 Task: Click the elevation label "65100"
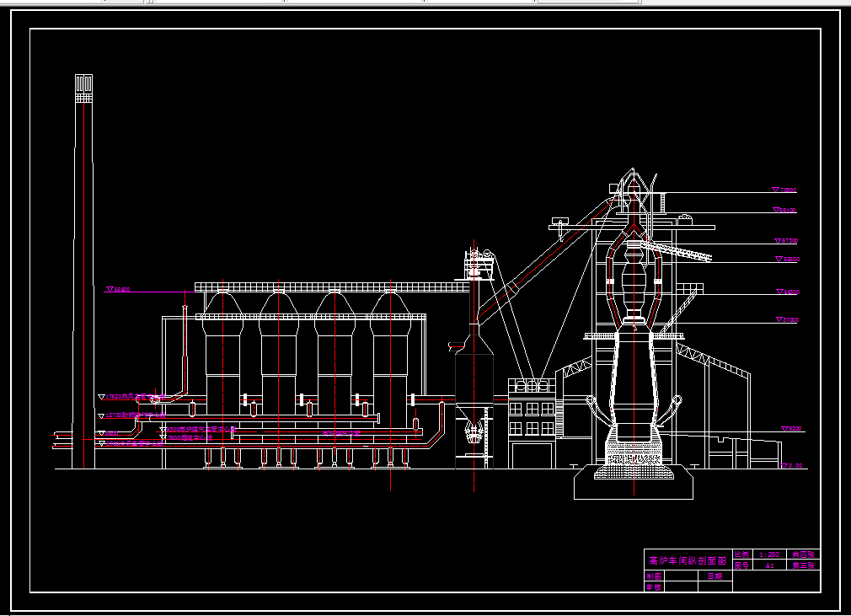pyautogui.click(x=788, y=210)
